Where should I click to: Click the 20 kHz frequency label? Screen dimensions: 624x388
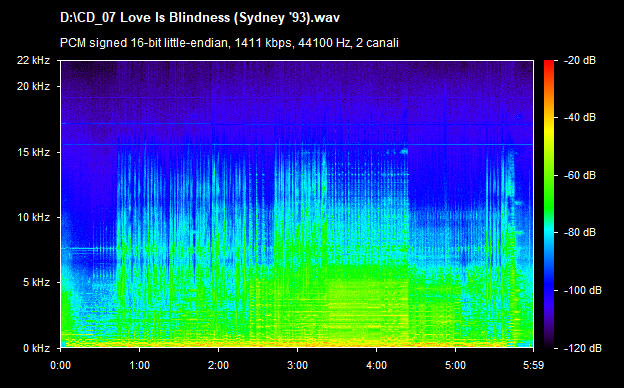click(x=33, y=86)
